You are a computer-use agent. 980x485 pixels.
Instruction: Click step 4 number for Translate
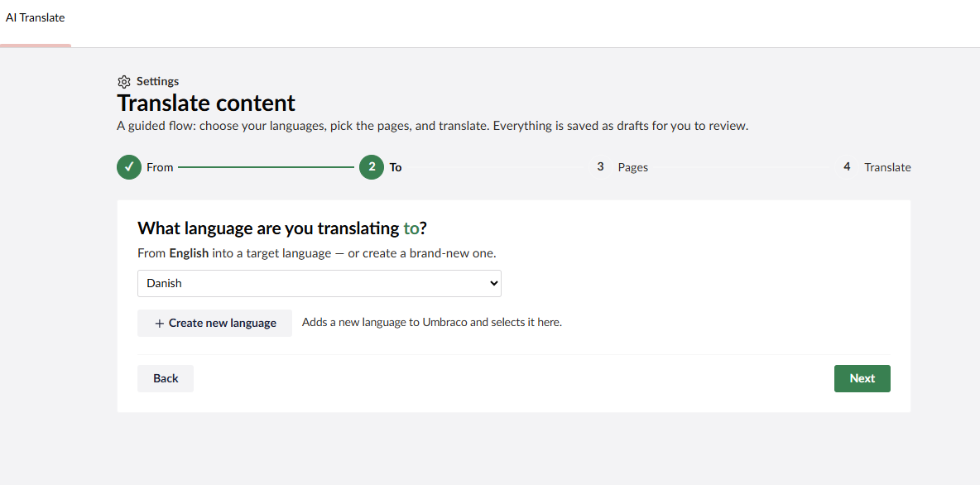(x=847, y=167)
